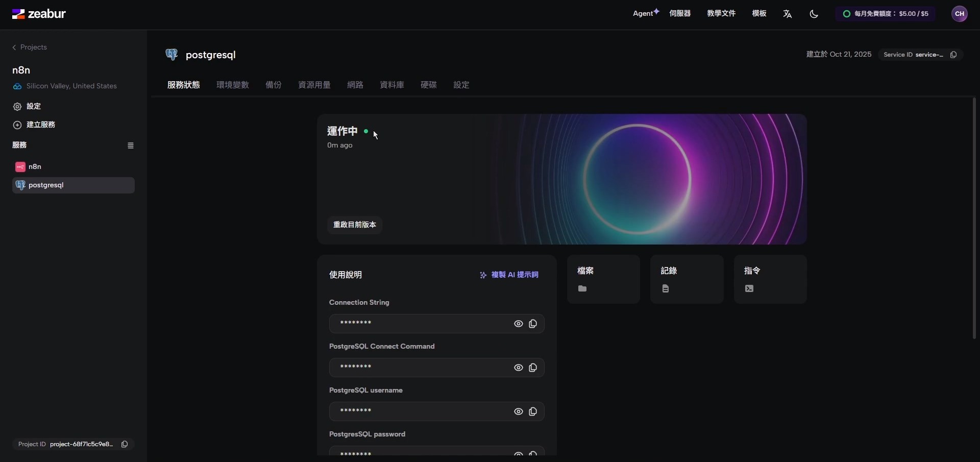Screen dimensions: 980x462
Task: Open the language switcher 文A menu
Action: pos(787,14)
